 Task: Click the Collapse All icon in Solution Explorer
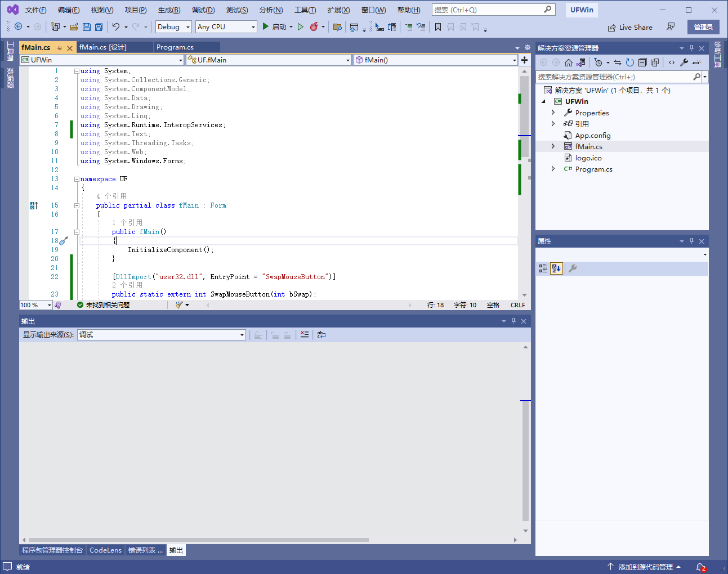tap(642, 62)
